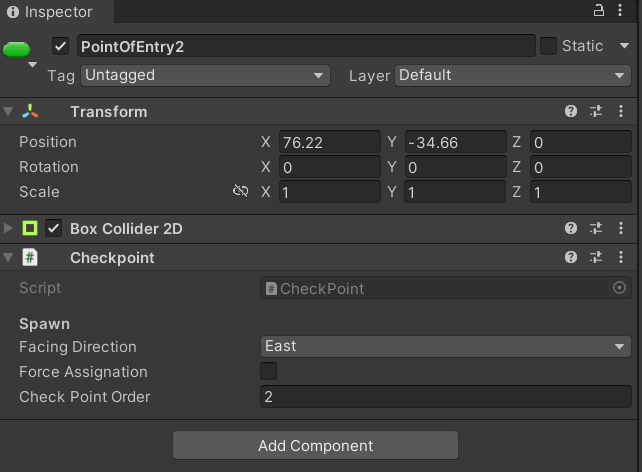642x472 pixels.
Task: Click the Checkpoint header title
Action: point(112,258)
